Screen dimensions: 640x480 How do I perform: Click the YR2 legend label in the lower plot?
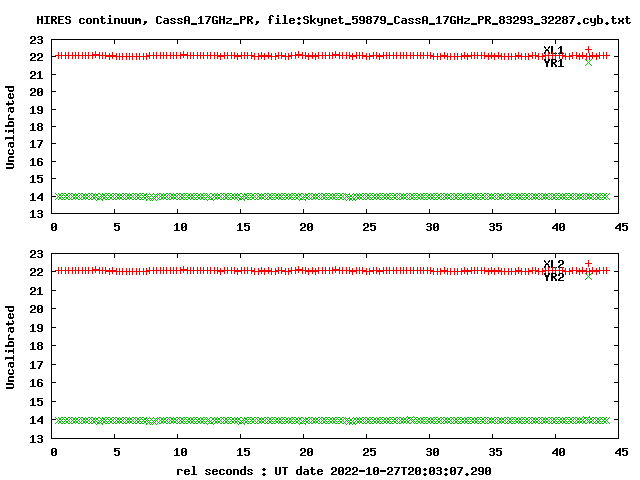[553, 277]
